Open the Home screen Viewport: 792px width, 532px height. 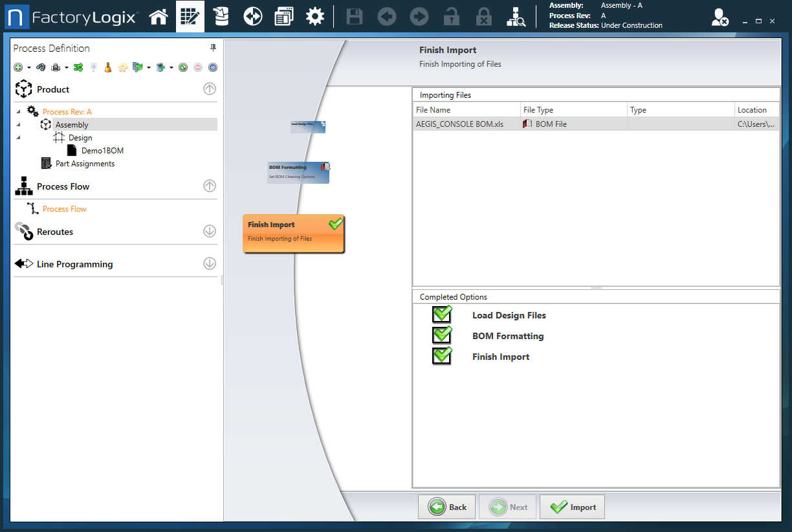point(159,16)
